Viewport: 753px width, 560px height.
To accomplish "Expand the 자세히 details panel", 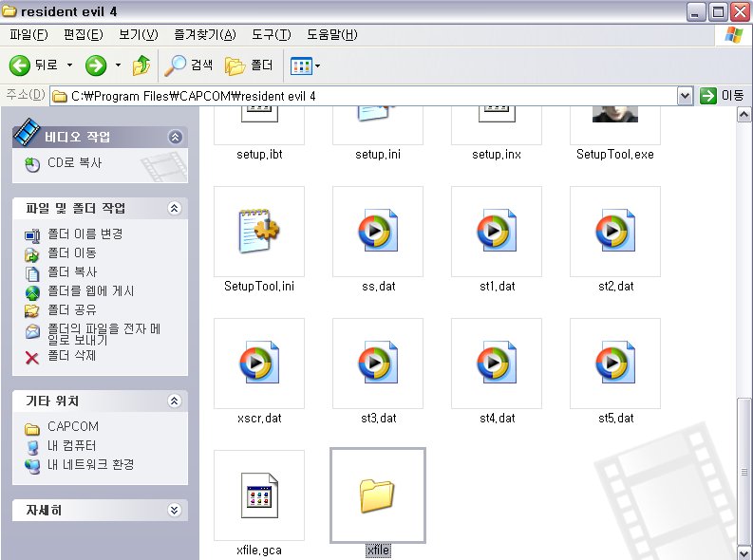I will (175, 510).
